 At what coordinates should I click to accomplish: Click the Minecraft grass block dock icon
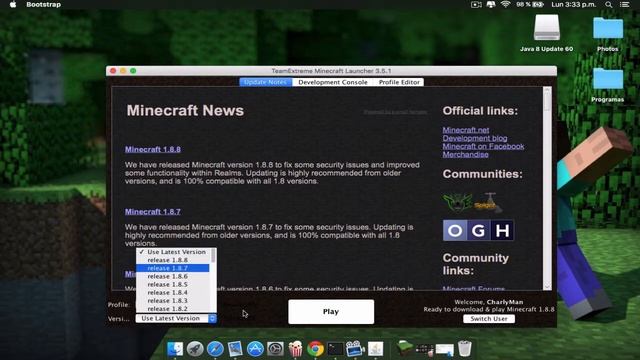[x=404, y=349]
